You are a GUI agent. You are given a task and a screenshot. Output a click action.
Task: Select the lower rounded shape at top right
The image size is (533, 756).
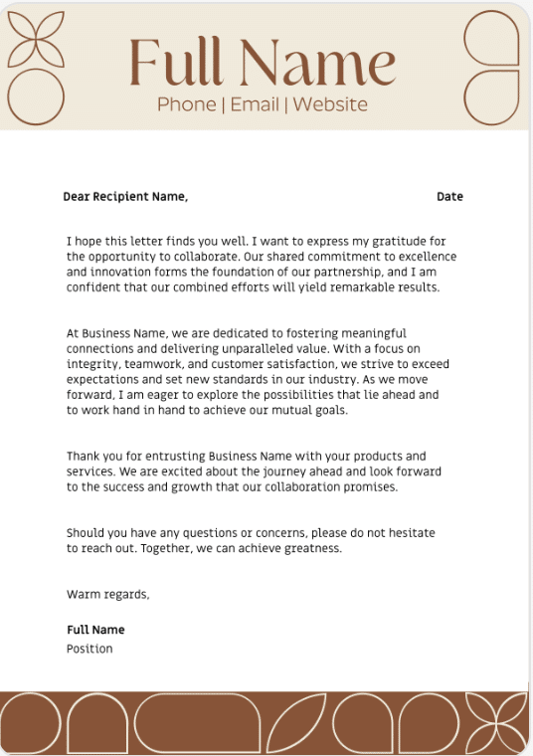(491, 97)
